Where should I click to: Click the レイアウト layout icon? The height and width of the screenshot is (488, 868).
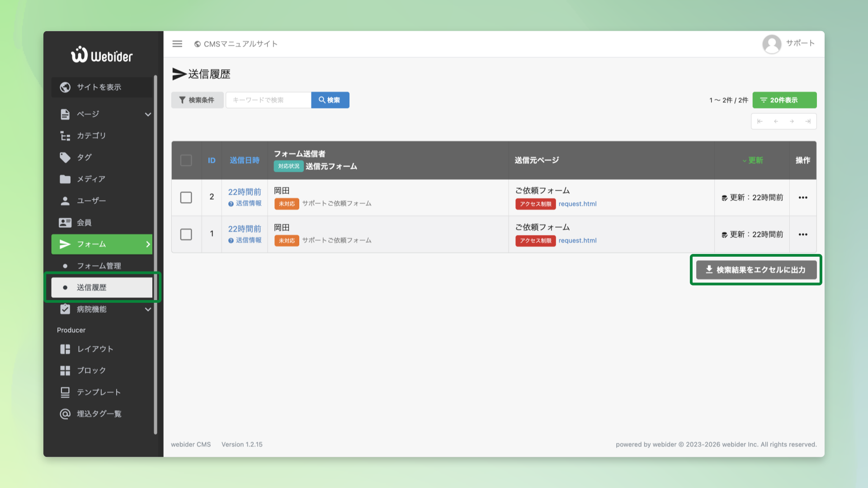65,349
